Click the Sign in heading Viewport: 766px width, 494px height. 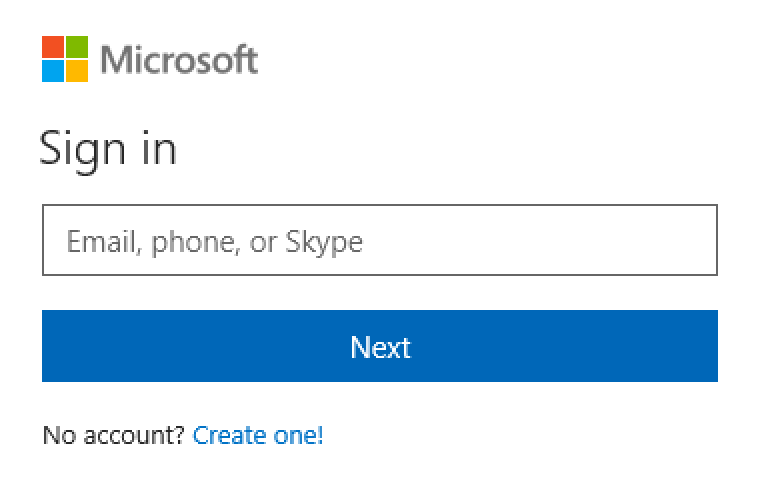[x=108, y=149]
